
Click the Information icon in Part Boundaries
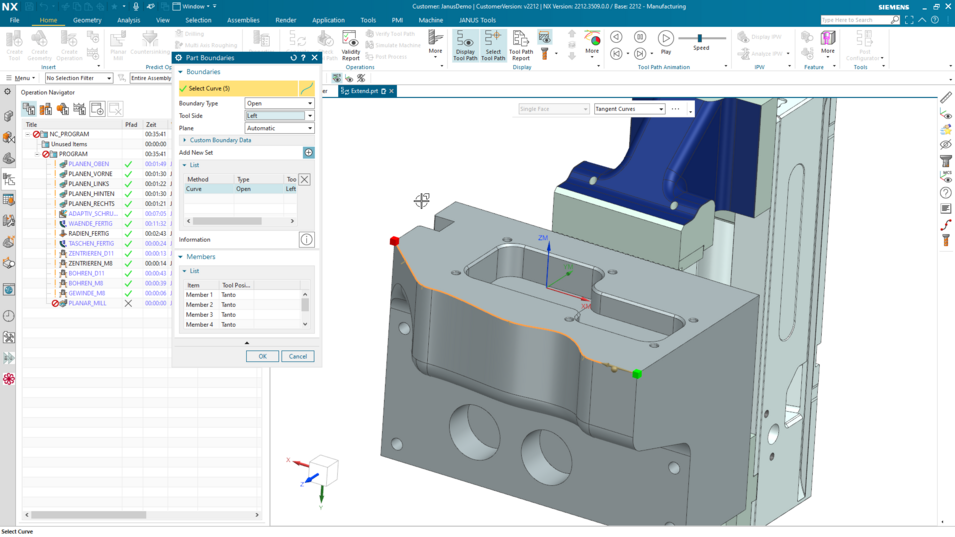[x=306, y=240]
